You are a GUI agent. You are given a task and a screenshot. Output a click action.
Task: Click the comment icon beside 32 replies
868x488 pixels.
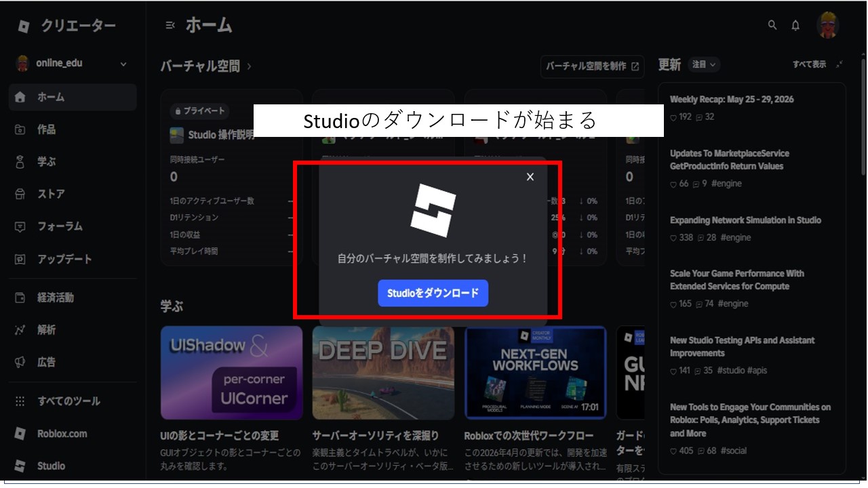point(699,117)
